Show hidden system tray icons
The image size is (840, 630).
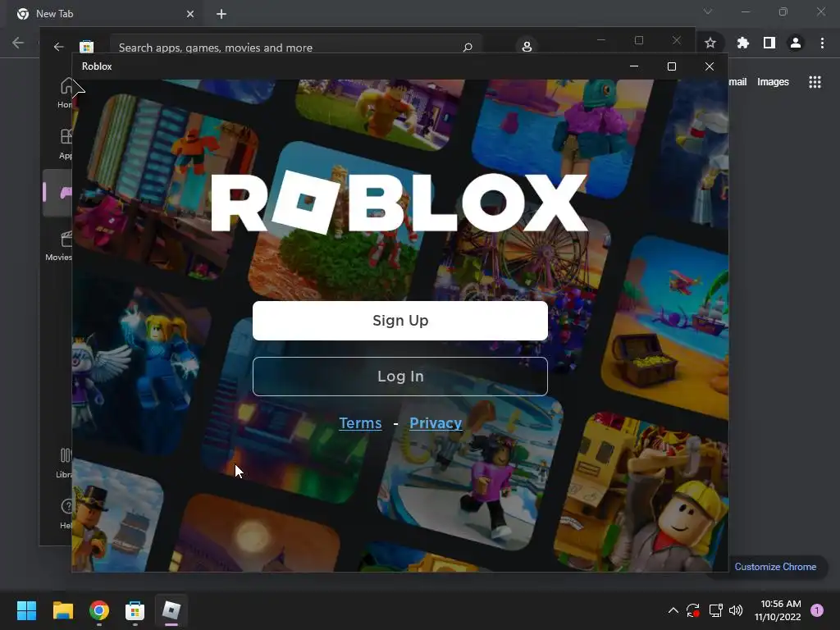673,610
